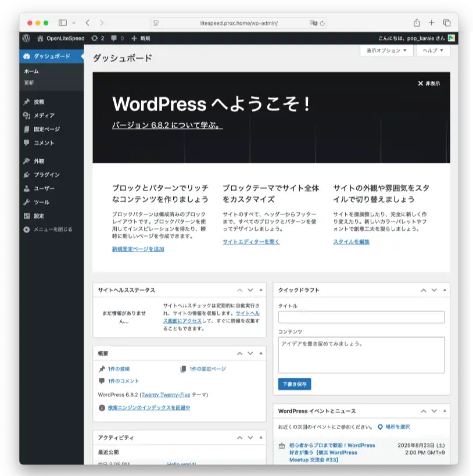
Task: Move クイックドラフト panel up
Action: (424, 290)
